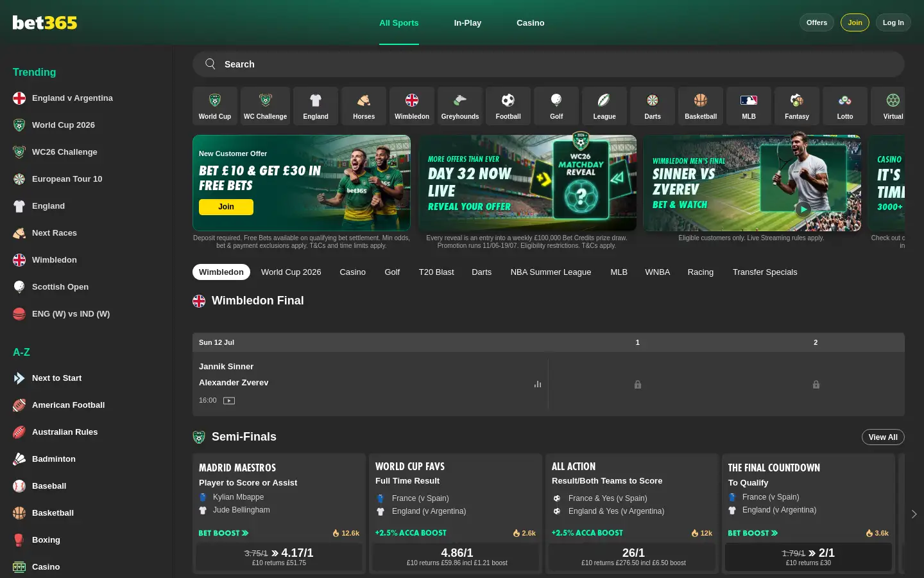Open the Lotto shortcut icon
This screenshot has width=924, height=578.
(845, 106)
